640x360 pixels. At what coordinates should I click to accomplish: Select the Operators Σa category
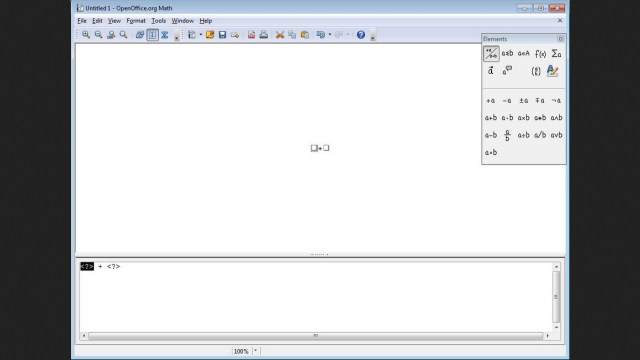pos(556,53)
